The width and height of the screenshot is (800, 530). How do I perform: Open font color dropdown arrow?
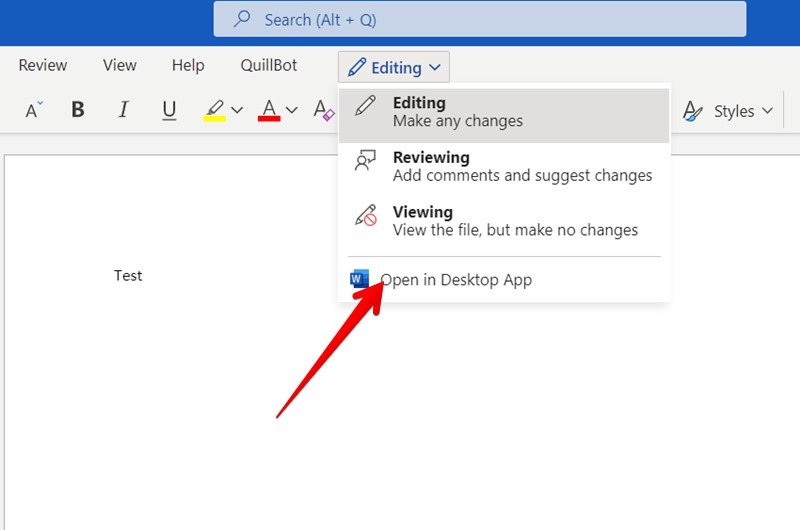pos(291,110)
